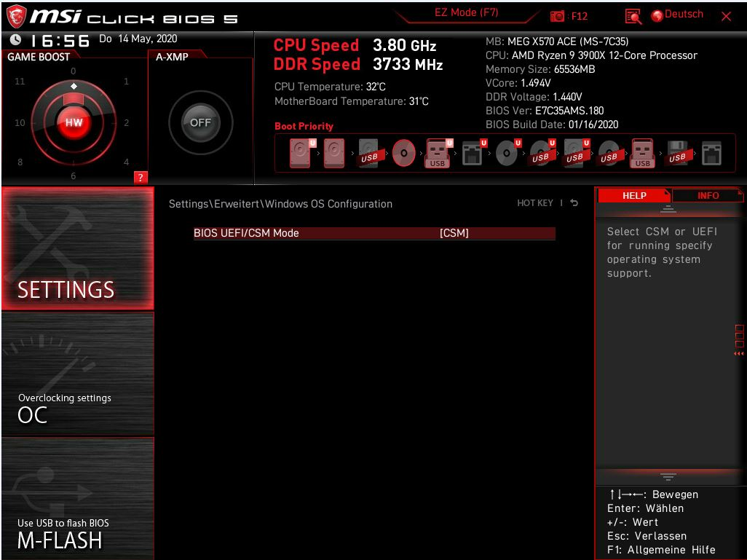Viewport: 747px width, 560px height.
Task: Click MotherBoard Temperature: 31°C reading
Action: tap(351, 101)
